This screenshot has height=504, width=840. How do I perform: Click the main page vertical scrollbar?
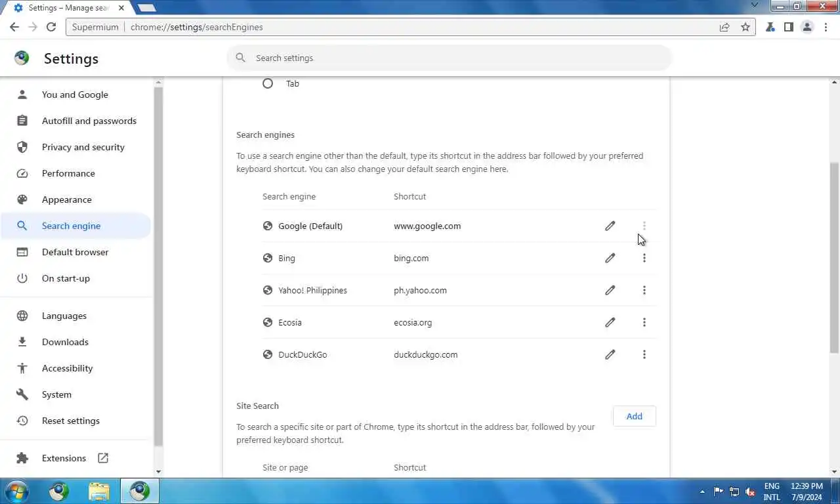(x=835, y=258)
